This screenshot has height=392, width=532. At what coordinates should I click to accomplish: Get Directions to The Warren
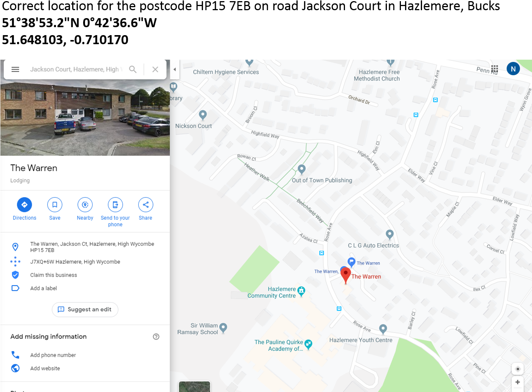(x=25, y=209)
